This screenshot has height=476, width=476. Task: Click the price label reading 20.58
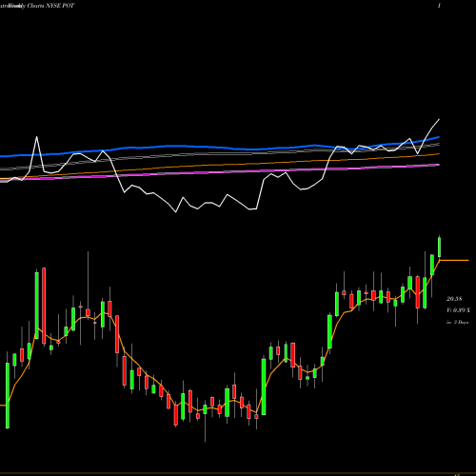pos(454,299)
